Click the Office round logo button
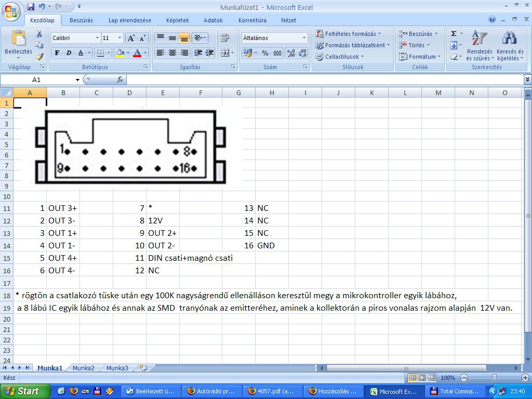Viewport: 532px width, 399px height. coord(11,11)
